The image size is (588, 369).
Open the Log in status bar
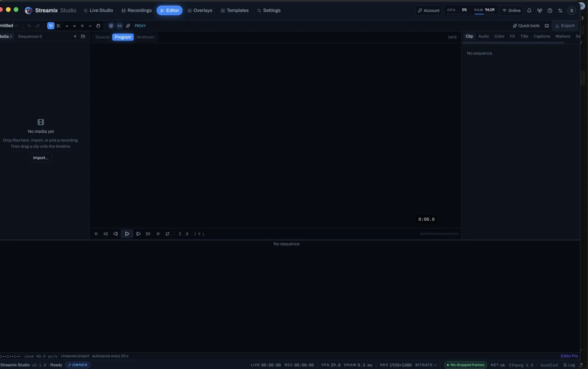[569, 365]
